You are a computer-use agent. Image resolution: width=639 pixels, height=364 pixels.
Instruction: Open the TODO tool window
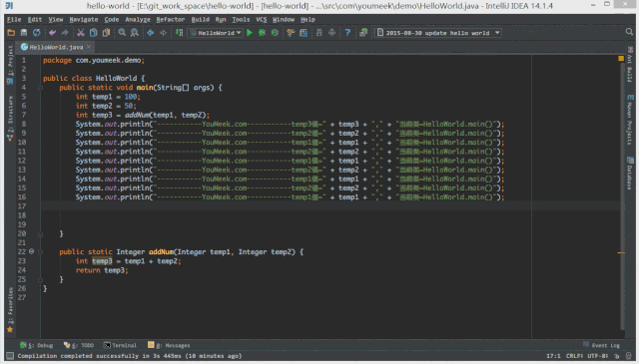point(79,345)
